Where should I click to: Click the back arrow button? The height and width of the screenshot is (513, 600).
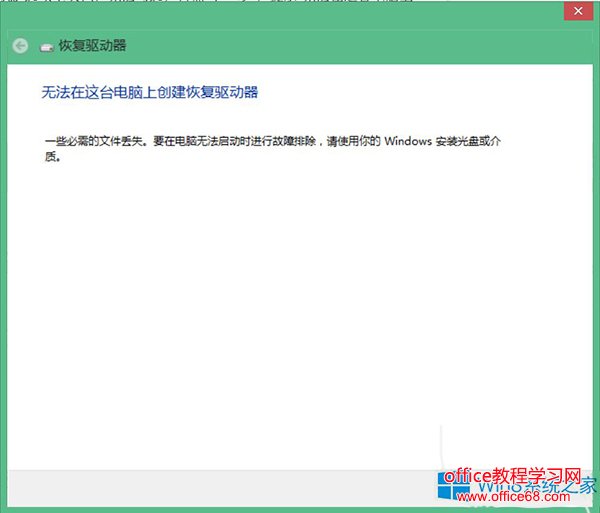click(x=20, y=46)
